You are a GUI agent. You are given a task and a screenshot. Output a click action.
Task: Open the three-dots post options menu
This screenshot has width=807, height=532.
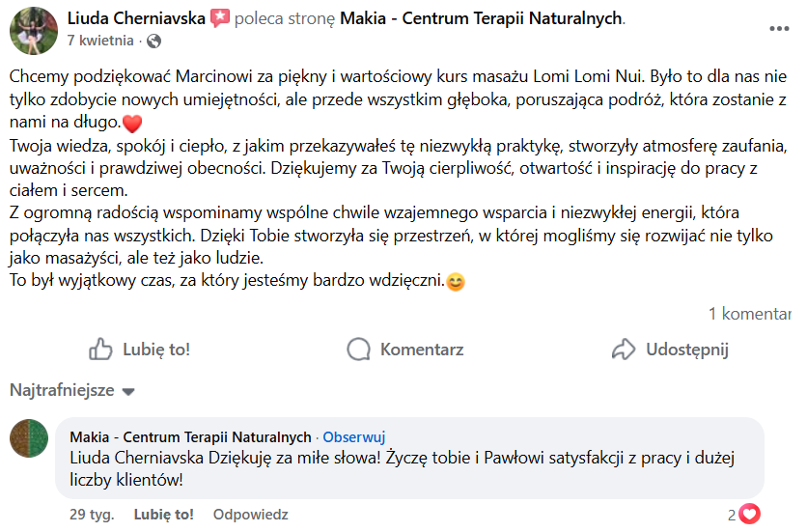point(778,28)
